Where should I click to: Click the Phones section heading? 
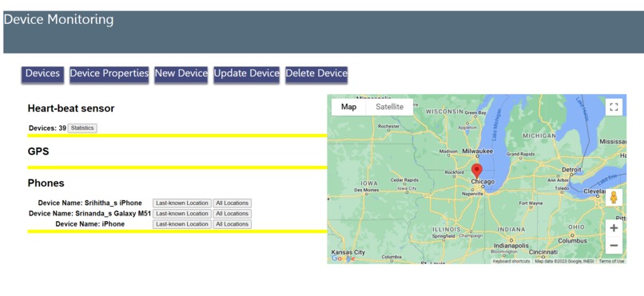pyautogui.click(x=46, y=183)
